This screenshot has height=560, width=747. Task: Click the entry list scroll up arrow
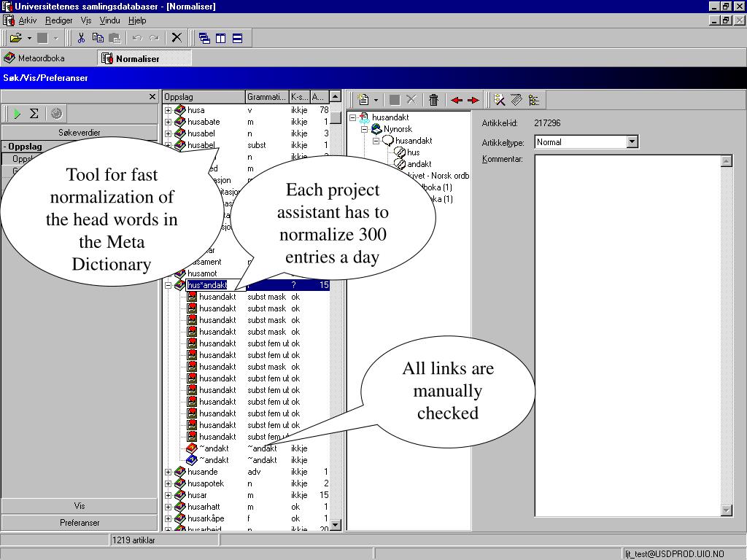336,97
